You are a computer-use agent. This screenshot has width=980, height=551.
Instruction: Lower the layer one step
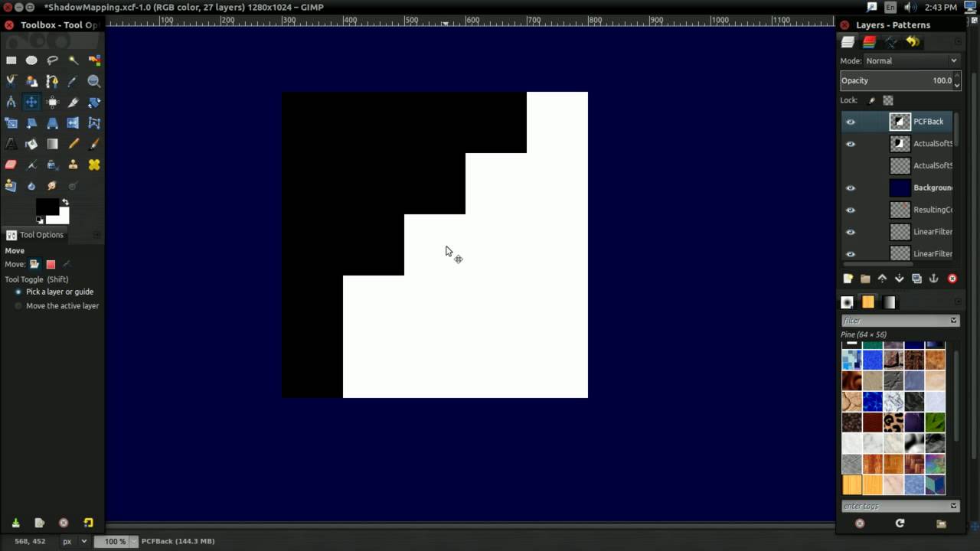pyautogui.click(x=900, y=279)
